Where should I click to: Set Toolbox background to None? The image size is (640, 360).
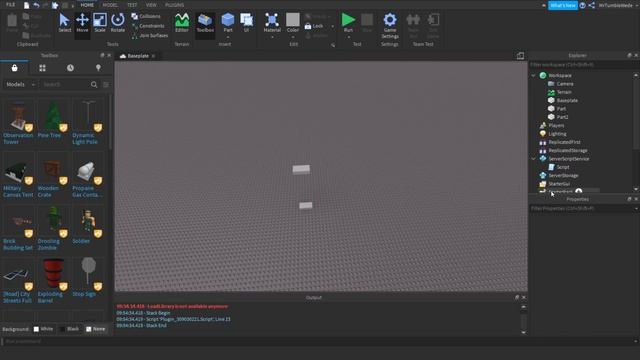pyautogui.click(x=96, y=329)
